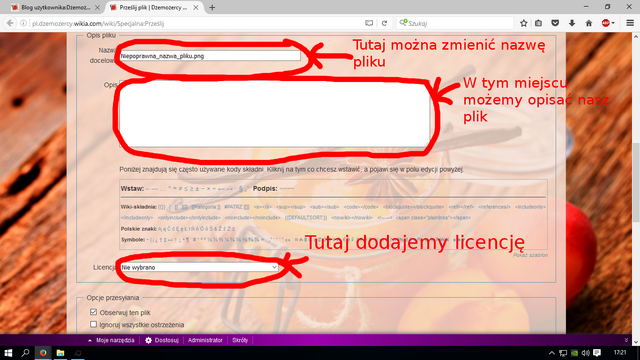The width and height of the screenshot is (640, 360).
Task: Insert the <code></code> tag
Action: pyautogui.click(x=361, y=207)
